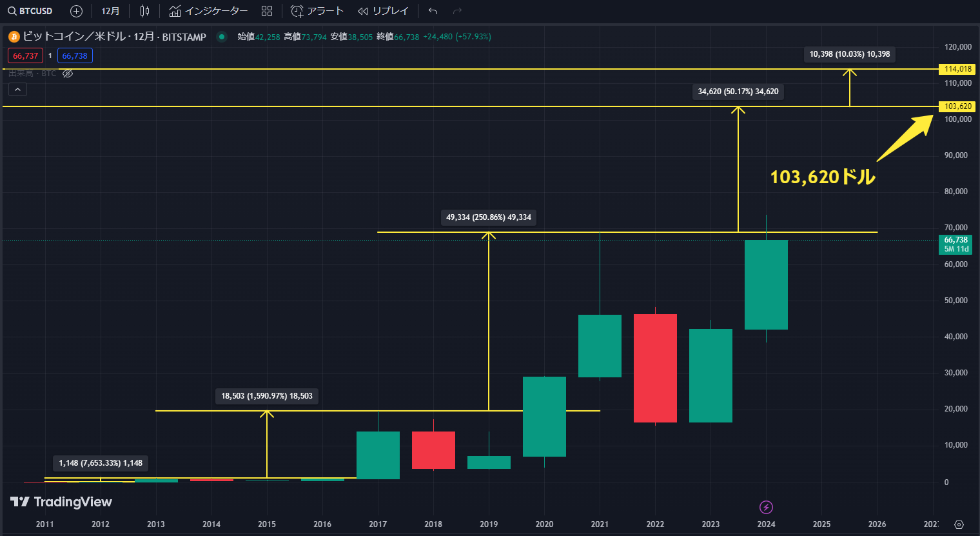Image resolution: width=980 pixels, height=536 pixels.
Task: Click the 高値 73,794 high value
Action: coord(305,37)
